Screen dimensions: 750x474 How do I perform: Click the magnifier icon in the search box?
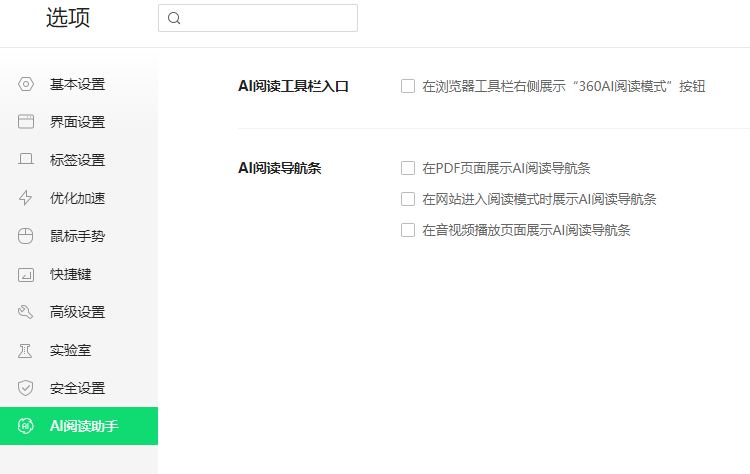pos(174,18)
